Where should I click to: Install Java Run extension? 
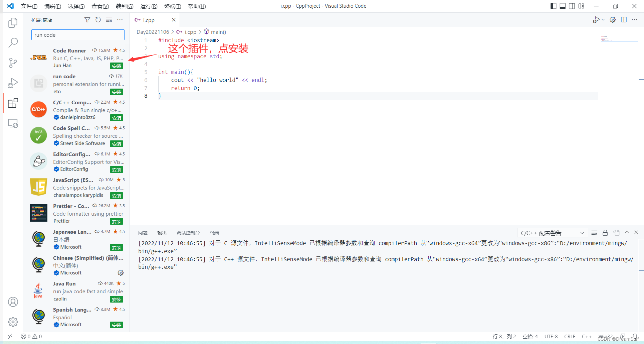pos(117,299)
